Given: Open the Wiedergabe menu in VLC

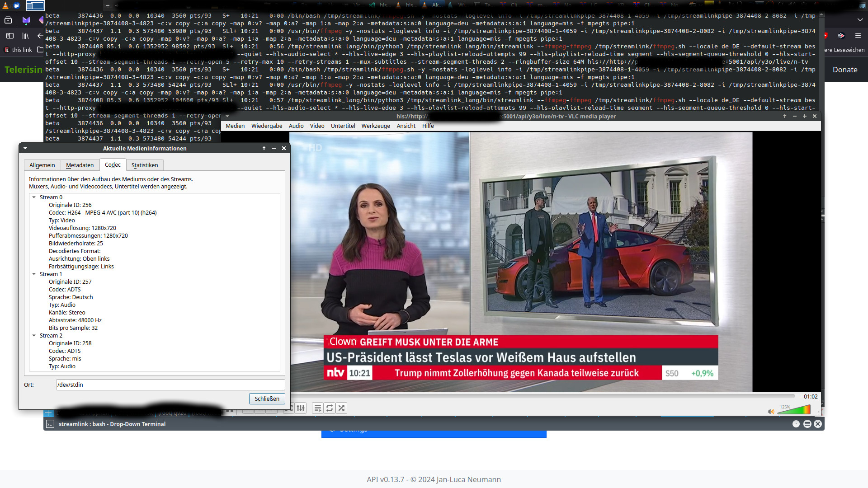Looking at the screenshot, I should click(267, 126).
